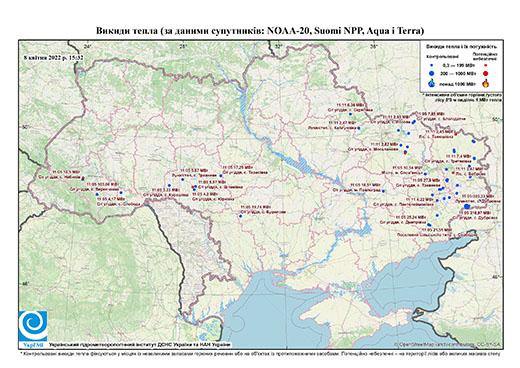The height and width of the screenshot is (368, 520).
Task: Click the blue marker near Pavlohrad label
Action: point(383,191)
